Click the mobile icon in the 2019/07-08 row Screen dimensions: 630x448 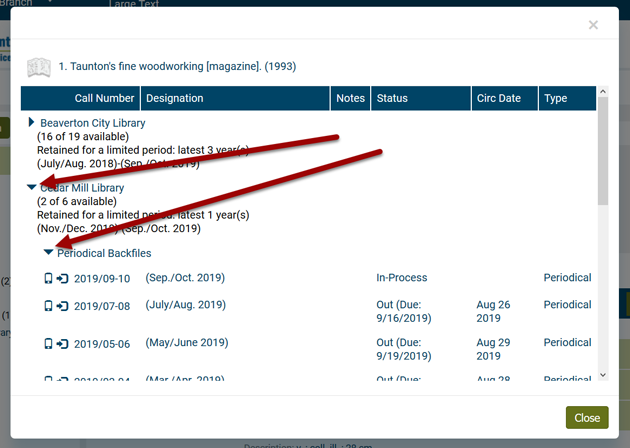[48, 306]
